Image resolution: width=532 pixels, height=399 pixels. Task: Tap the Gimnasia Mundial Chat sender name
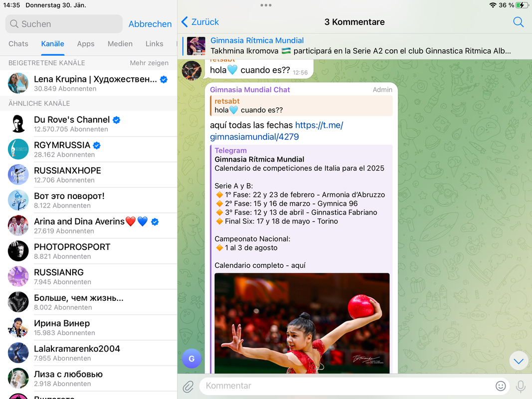[x=250, y=90]
